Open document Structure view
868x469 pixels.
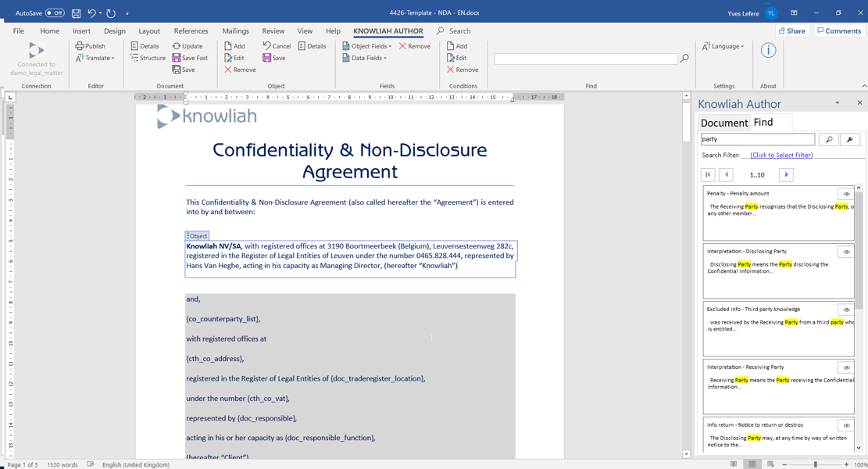pos(148,58)
